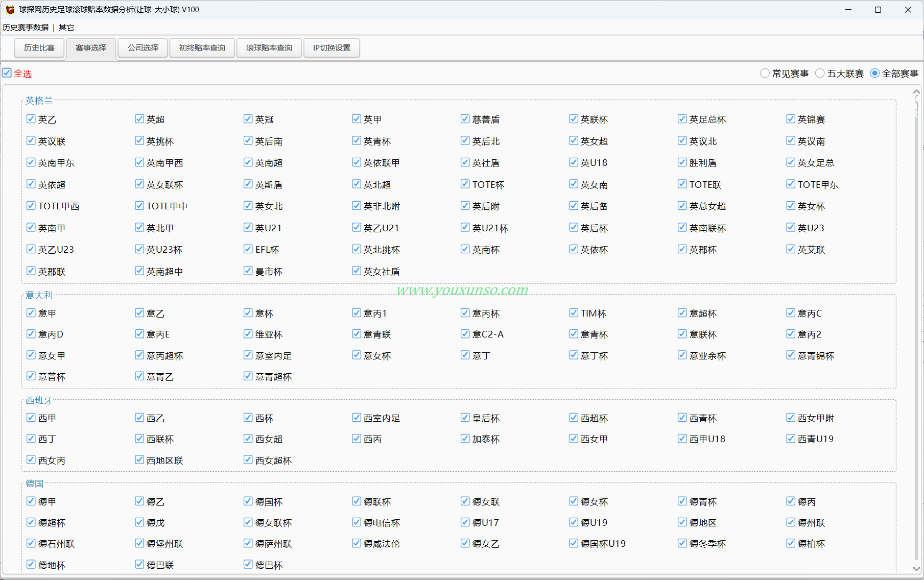Select the 常见赛事 radio button
Viewport: 924px width, 580px height.
pos(765,74)
